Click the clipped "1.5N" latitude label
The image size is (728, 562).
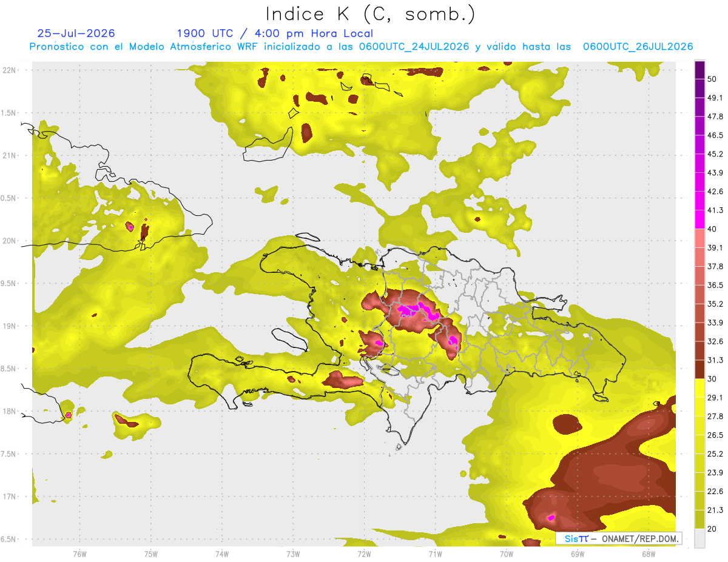(8, 113)
